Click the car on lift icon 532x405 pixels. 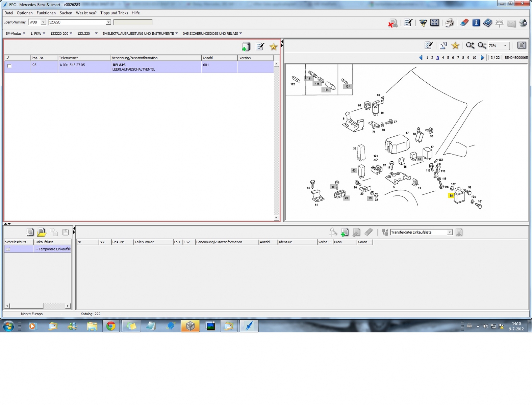click(499, 23)
